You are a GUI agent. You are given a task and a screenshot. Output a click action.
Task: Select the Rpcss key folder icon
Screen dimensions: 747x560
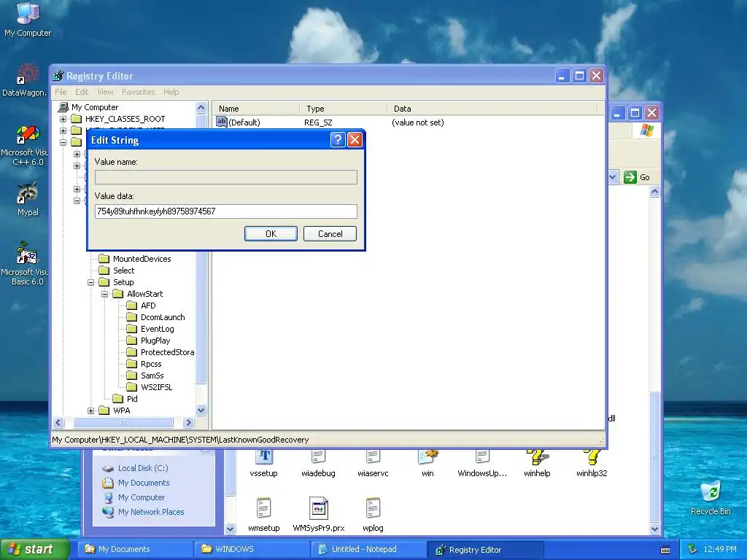[132, 364]
